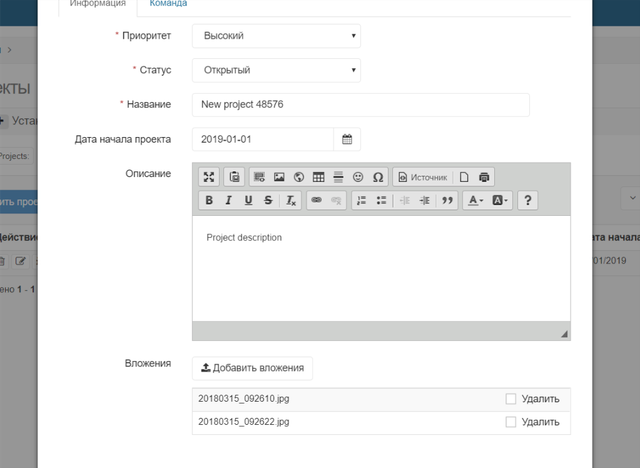The image size is (640, 468).
Task: Insert an image into the description
Action: coord(279,177)
